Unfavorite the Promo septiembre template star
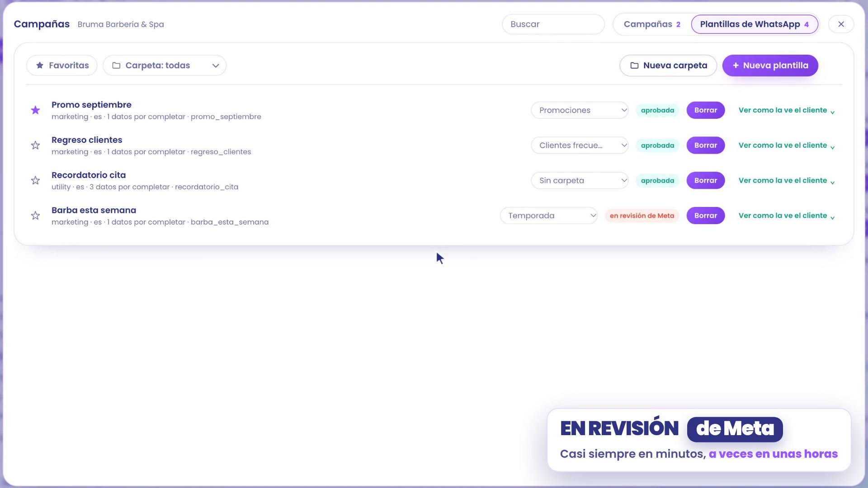Image resolution: width=868 pixels, height=488 pixels. tap(35, 110)
